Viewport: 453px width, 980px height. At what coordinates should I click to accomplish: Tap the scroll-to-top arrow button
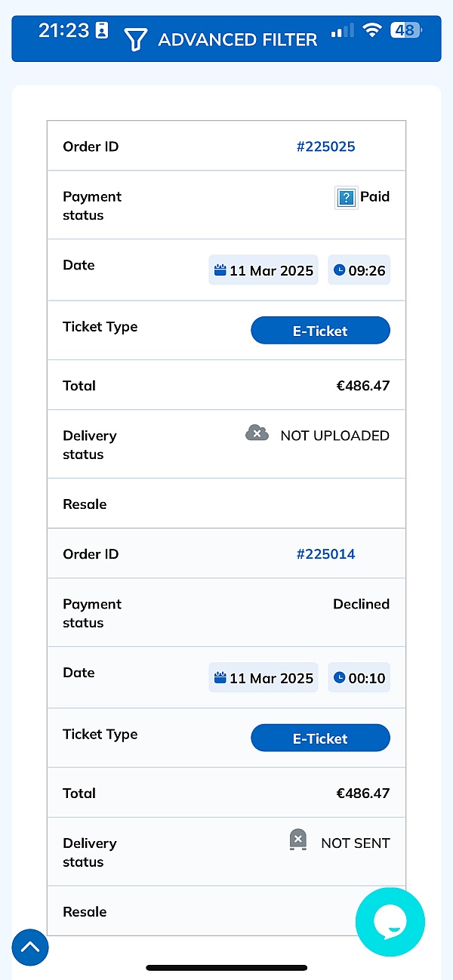pyautogui.click(x=30, y=948)
